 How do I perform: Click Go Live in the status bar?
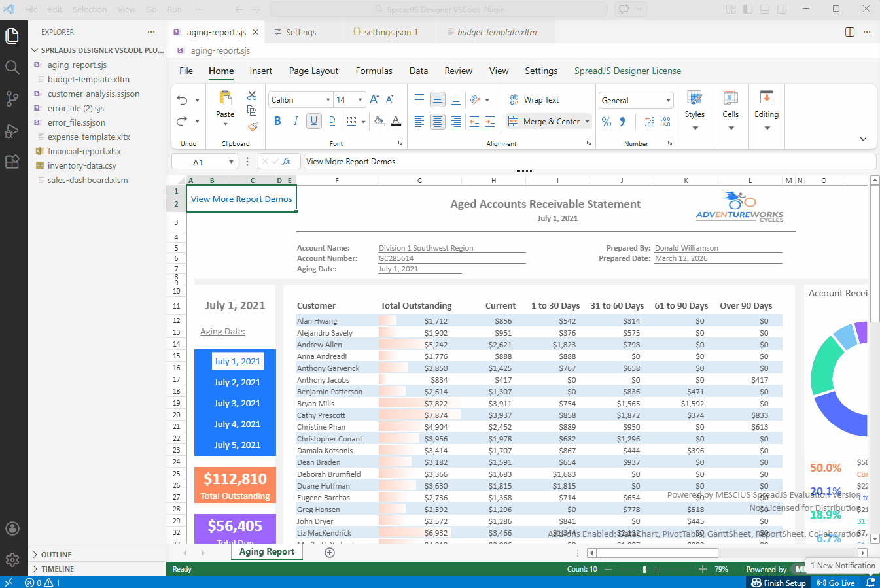(836, 583)
